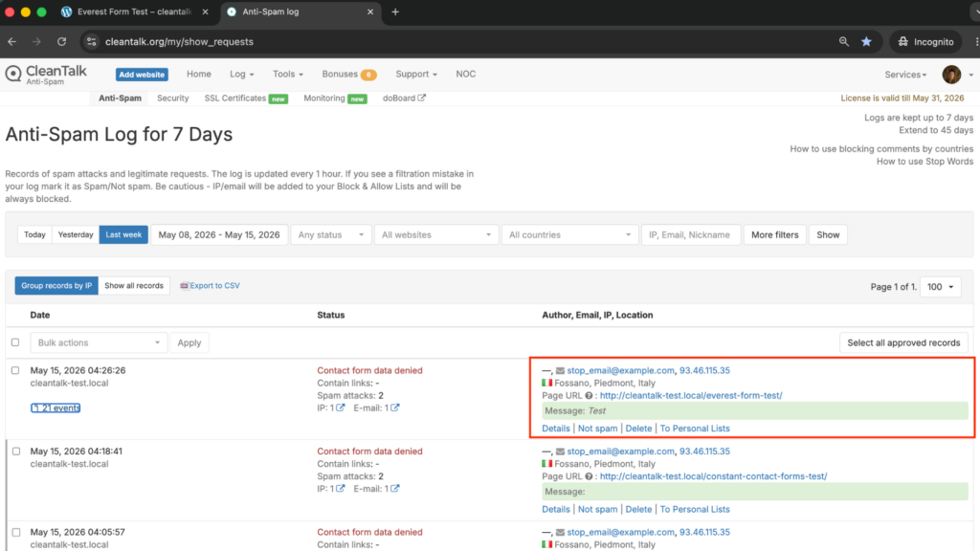Open the Any status dropdown

pos(330,235)
